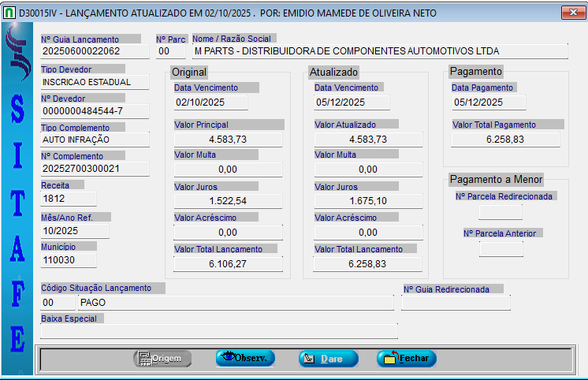Click the Valor Total Pagamento field

pyautogui.click(x=505, y=140)
